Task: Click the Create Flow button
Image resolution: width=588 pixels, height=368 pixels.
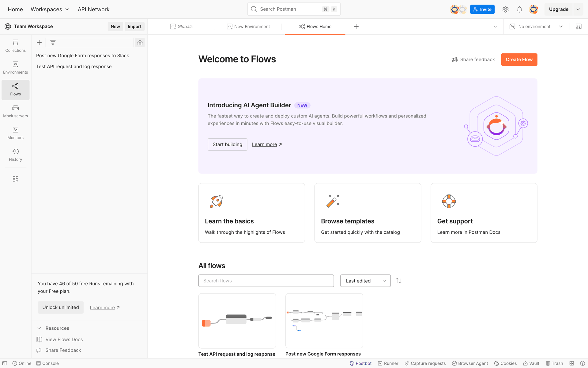Action: point(519,59)
